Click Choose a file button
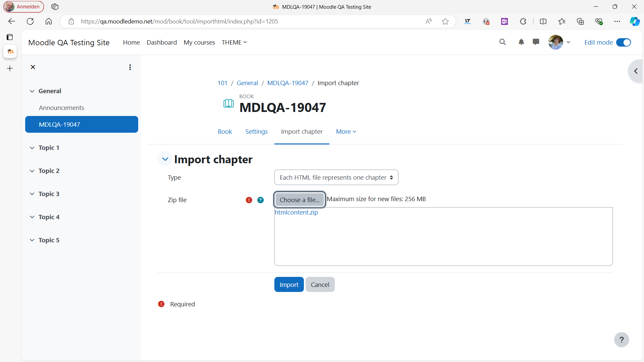 pyautogui.click(x=300, y=200)
